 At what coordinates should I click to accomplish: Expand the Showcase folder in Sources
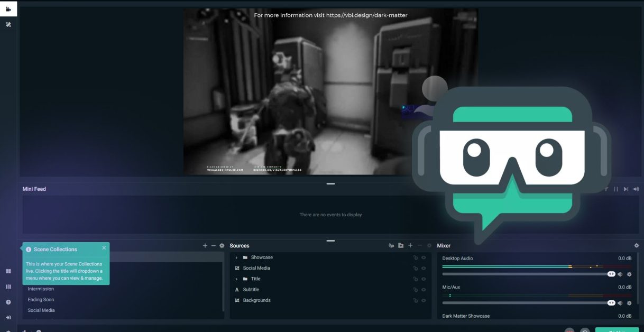pyautogui.click(x=236, y=258)
